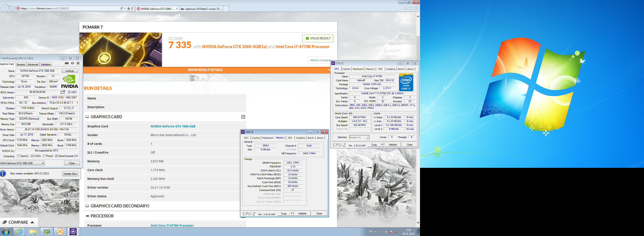Toggle the OpenCL checkbox
This screenshot has width=644, height=236.
pos(18,156)
